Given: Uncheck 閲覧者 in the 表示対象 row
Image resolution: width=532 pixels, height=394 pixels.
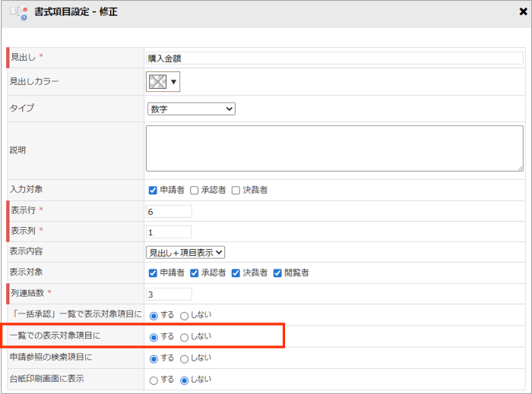Looking at the screenshot, I should (277, 273).
